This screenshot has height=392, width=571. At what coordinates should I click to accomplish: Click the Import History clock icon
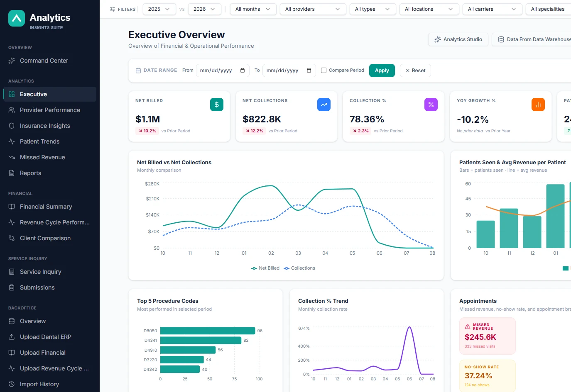click(12, 384)
